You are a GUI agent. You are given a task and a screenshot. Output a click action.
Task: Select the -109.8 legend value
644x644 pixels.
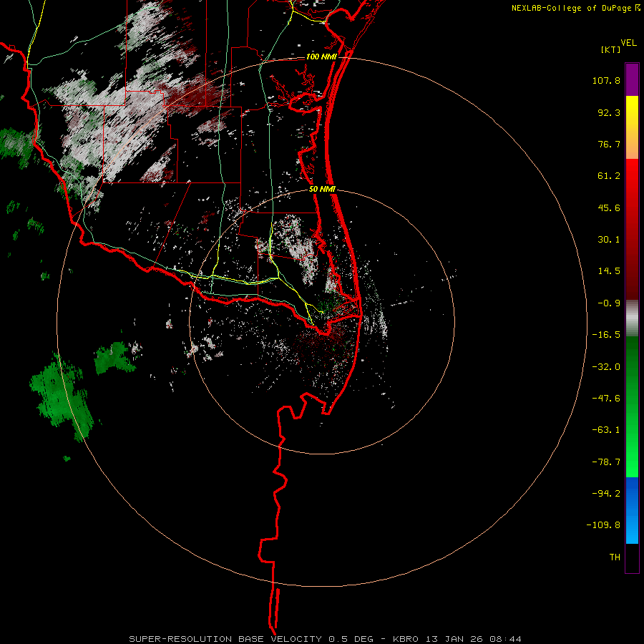(603, 525)
